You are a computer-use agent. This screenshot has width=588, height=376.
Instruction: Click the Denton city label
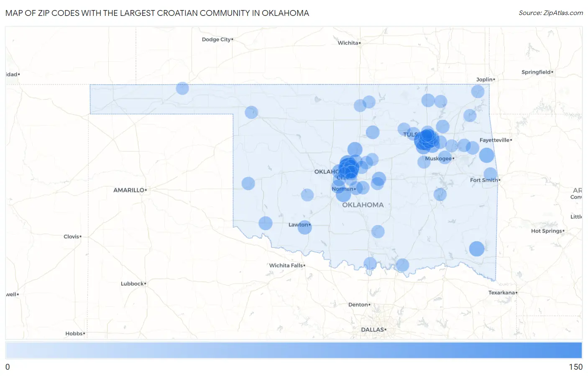[358, 304]
